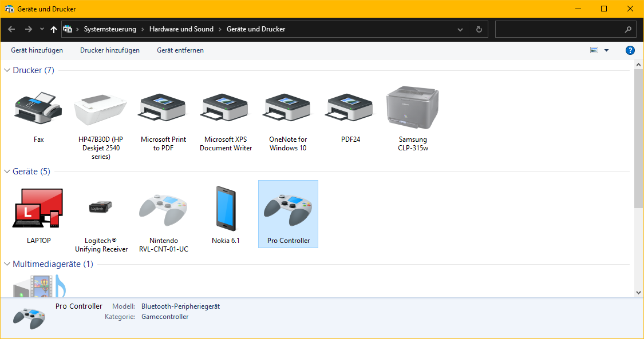
Task: Select the Nokia 6.1 phone icon
Action: 226,208
